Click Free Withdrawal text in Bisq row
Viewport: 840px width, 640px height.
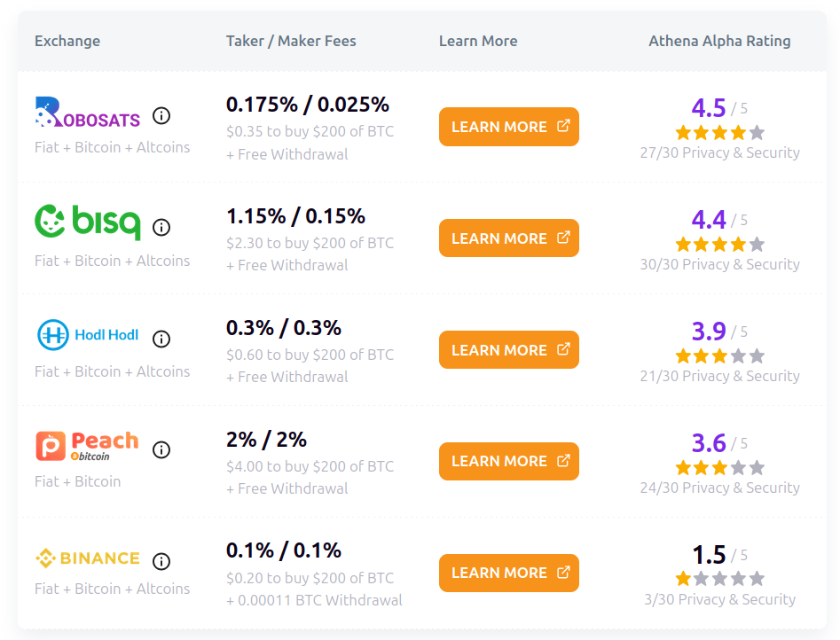click(293, 265)
